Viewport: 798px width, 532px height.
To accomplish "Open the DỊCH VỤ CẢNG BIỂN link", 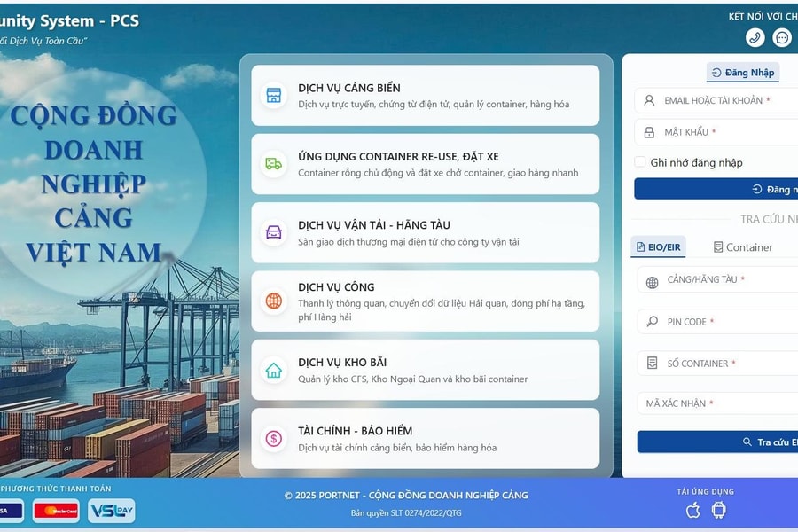I will click(349, 88).
